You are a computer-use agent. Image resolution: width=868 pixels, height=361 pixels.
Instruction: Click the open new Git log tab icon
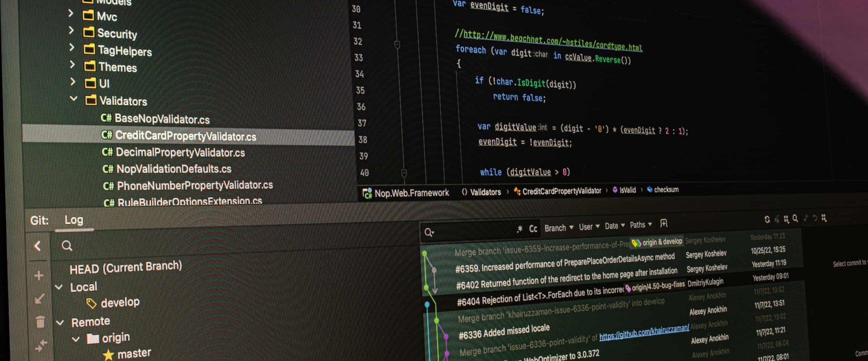[664, 223]
